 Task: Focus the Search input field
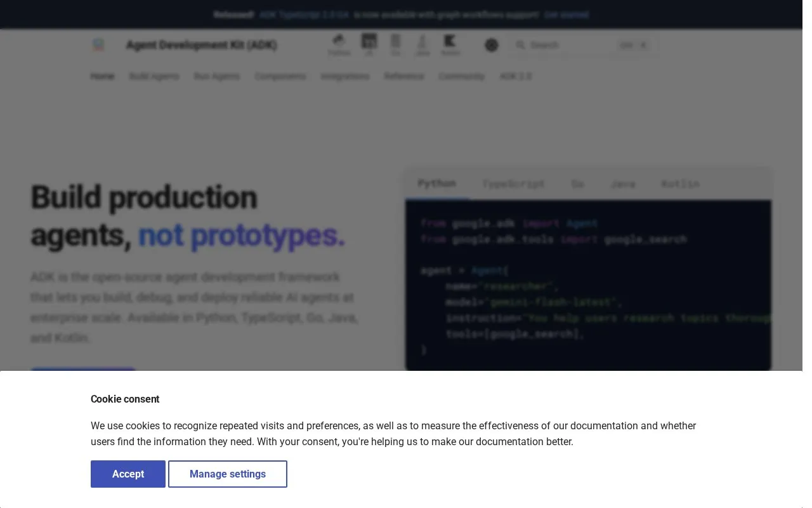583,45
